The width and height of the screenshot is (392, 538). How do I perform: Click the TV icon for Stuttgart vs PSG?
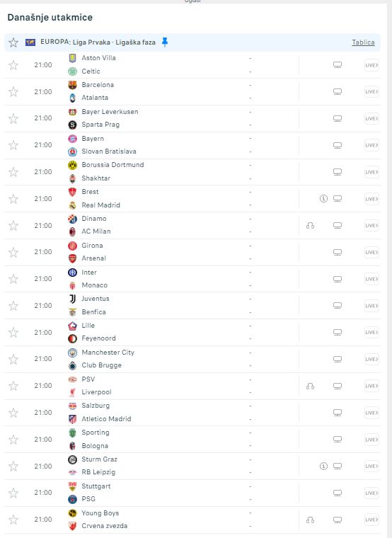338,493
